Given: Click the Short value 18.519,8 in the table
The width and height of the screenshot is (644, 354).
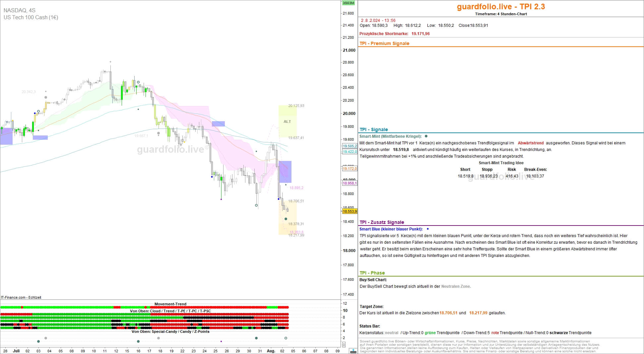Looking at the screenshot, I should tap(466, 176).
